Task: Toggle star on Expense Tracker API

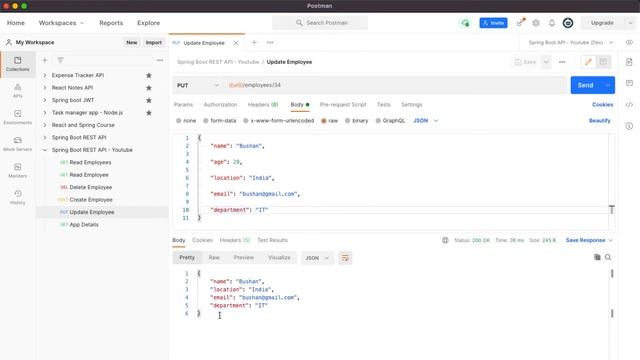Action: [149, 76]
